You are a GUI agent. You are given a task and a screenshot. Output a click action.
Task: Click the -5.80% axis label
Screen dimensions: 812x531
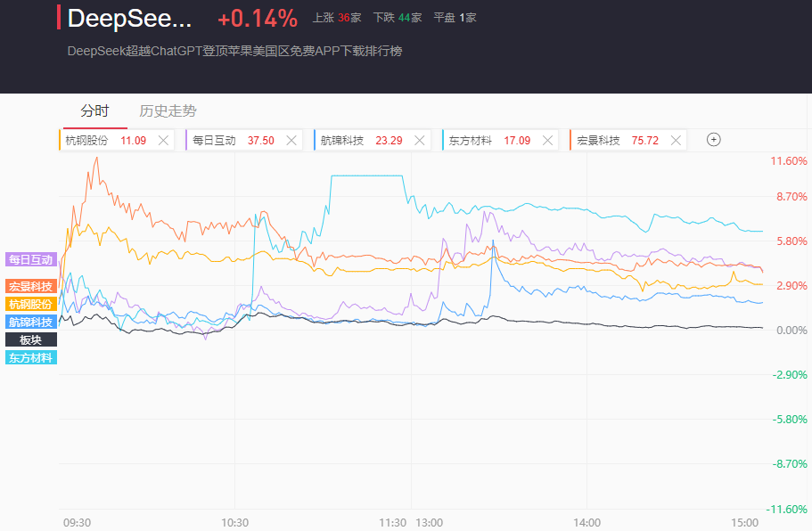tap(790, 420)
